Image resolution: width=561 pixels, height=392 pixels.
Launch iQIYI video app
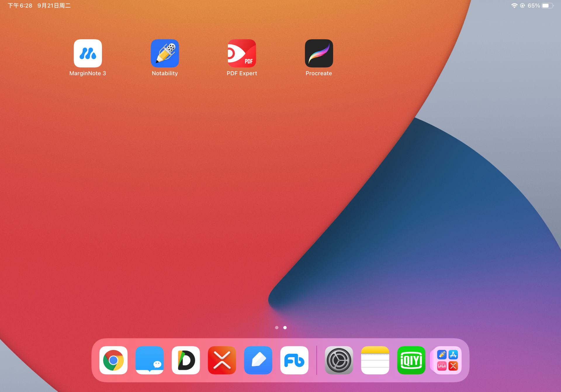coord(411,360)
